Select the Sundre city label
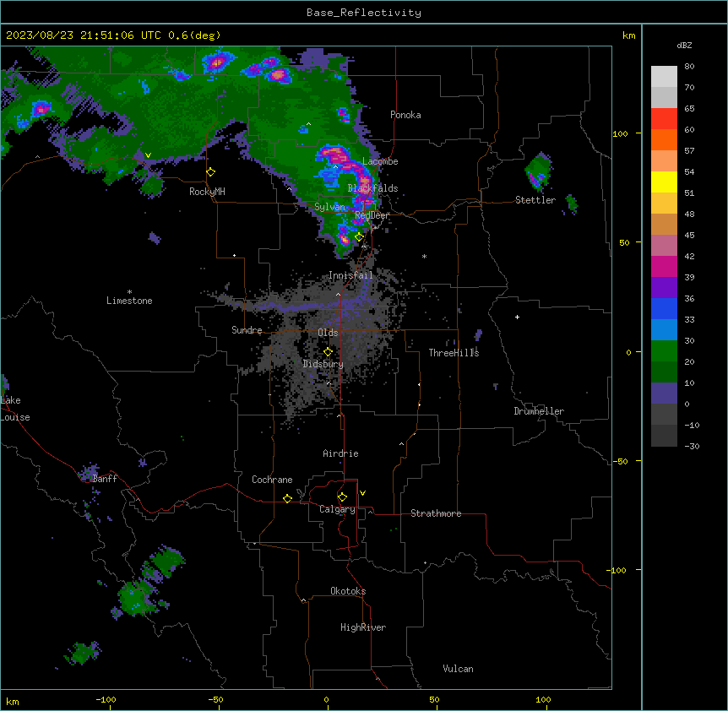728x711 pixels. coord(247,330)
